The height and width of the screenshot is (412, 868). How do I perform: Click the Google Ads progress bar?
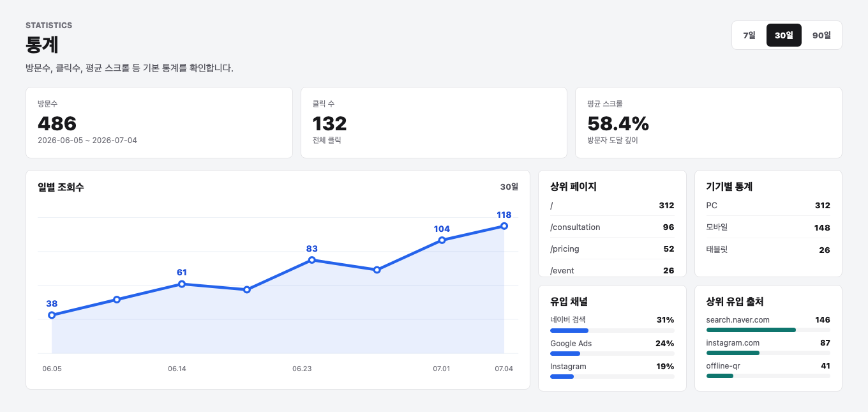pos(612,353)
